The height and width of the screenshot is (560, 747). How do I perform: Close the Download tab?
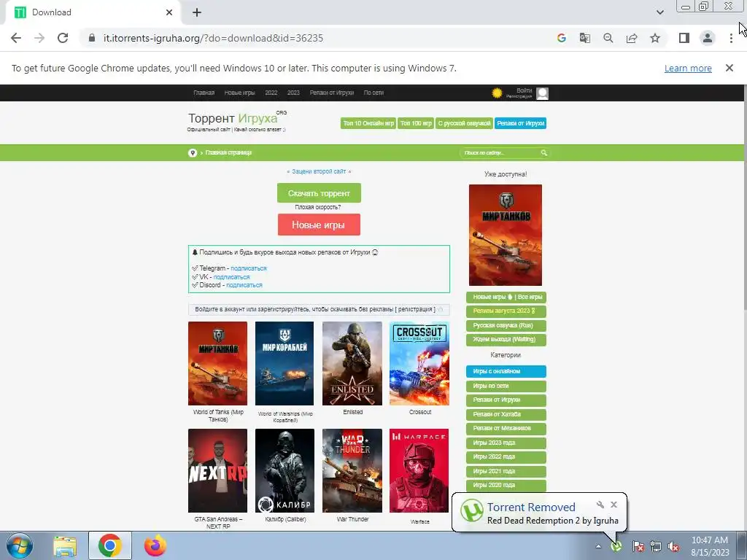pos(169,12)
